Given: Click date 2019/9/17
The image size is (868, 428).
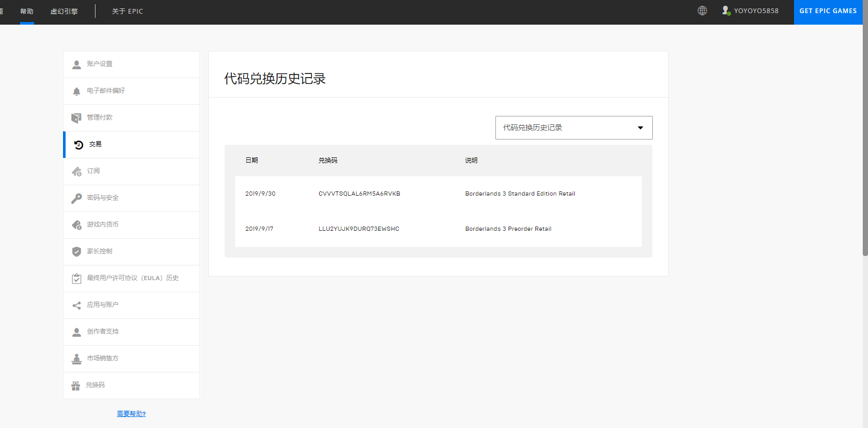Looking at the screenshot, I should tap(259, 229).
